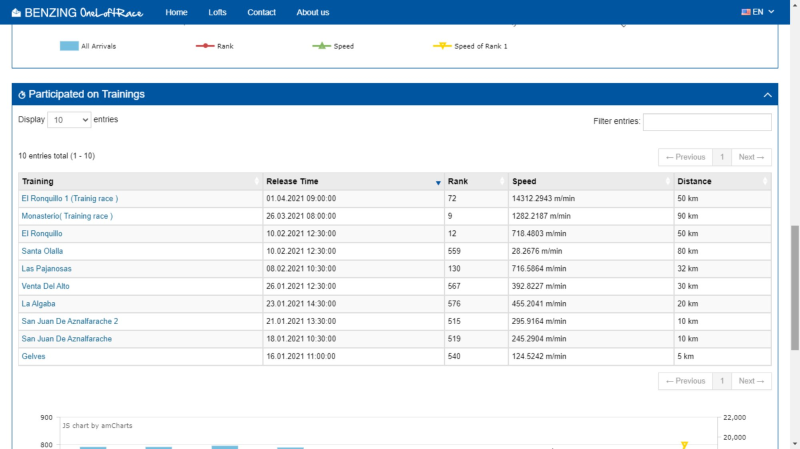Sort by Training column sort icon
This screenshot has height=449, width=800.
(x=257, y=182)
